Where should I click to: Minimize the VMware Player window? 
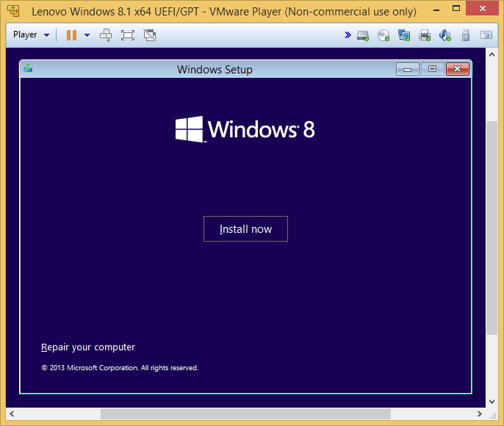tap(436, 10)
